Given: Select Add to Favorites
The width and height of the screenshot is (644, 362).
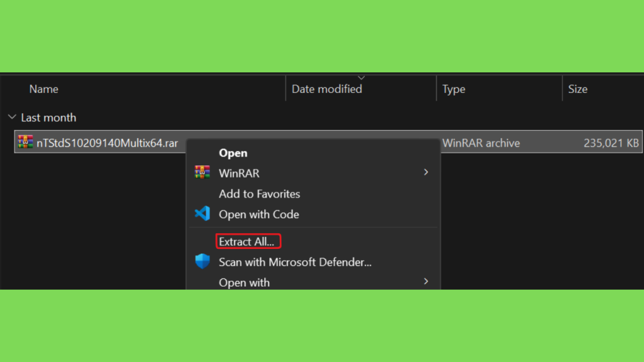Looking at the screenshot, I should (259, 194).
